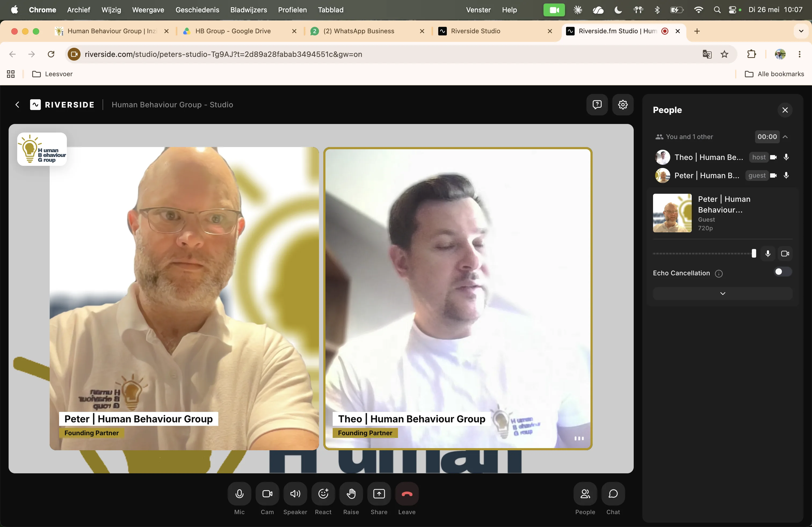This screenshot has width=812, height=527.
Task: Click Theo's name label on video
Action: (x=411, y=419)
